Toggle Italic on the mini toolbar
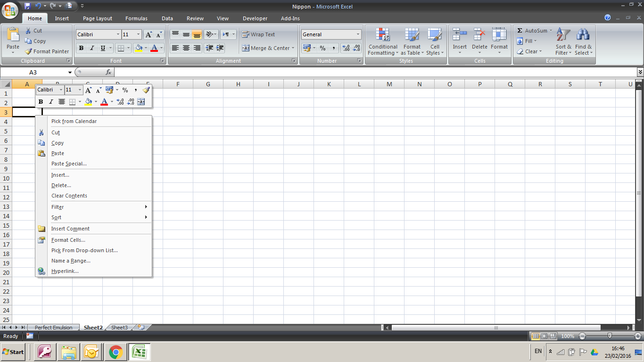The height and width of the screenshot is (362, 644). pos(51,101)
